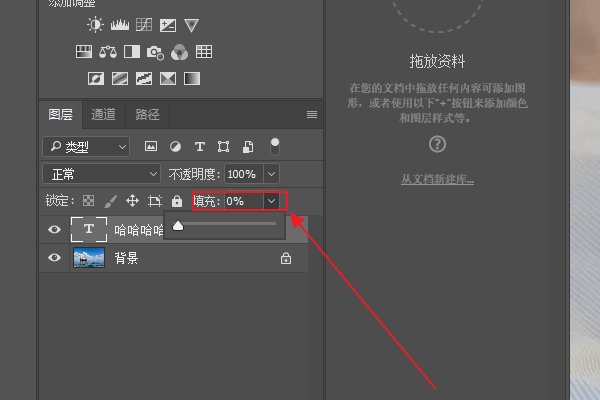
Task: Add a Levels adjustment layer
Action: [120, 25]
